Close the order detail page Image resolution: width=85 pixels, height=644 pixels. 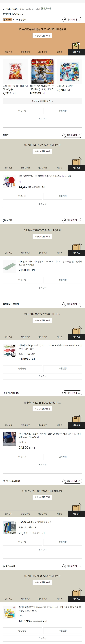point(80,9)
